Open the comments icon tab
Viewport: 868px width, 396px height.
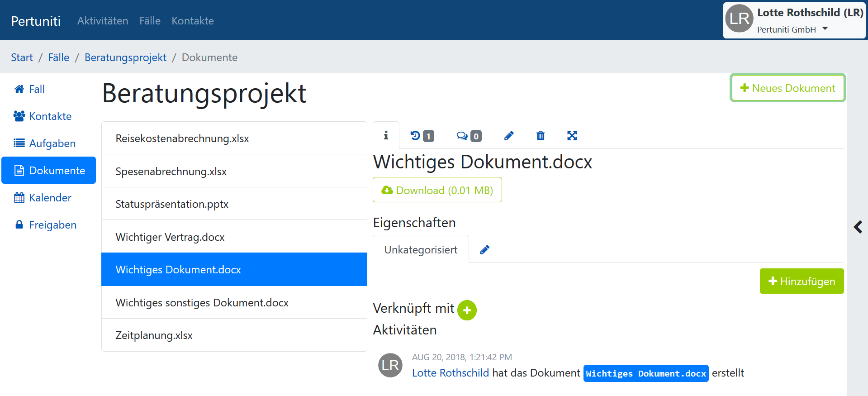pyautogui.click(x=469, y=136)
